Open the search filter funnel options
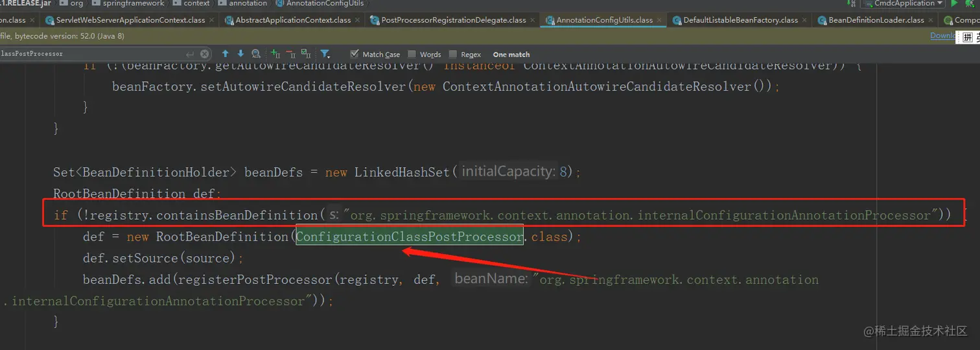The height and width of the screenshot is (350, 980). tap(325, 54)
